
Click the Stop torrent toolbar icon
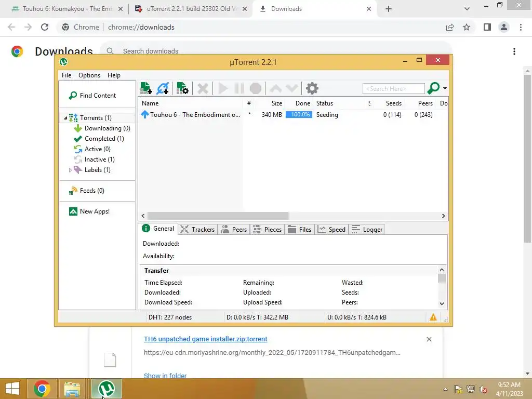[256, 88]
